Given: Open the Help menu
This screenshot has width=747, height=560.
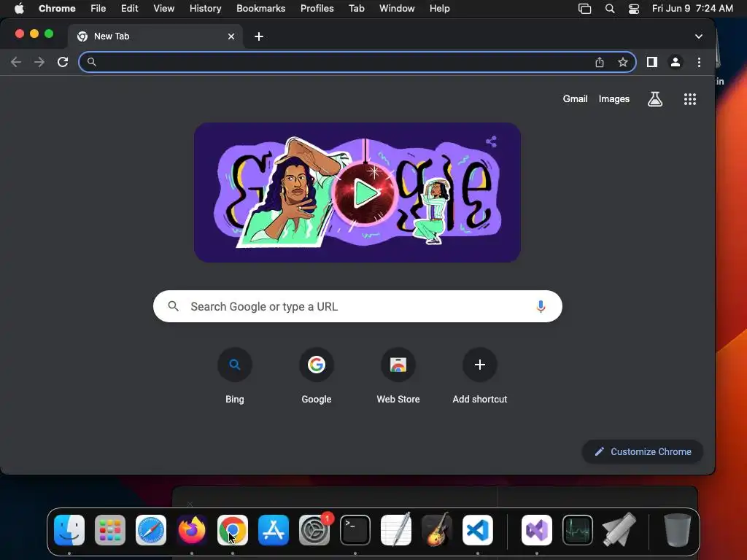Looking at the screenshot, I should [439, 9].
